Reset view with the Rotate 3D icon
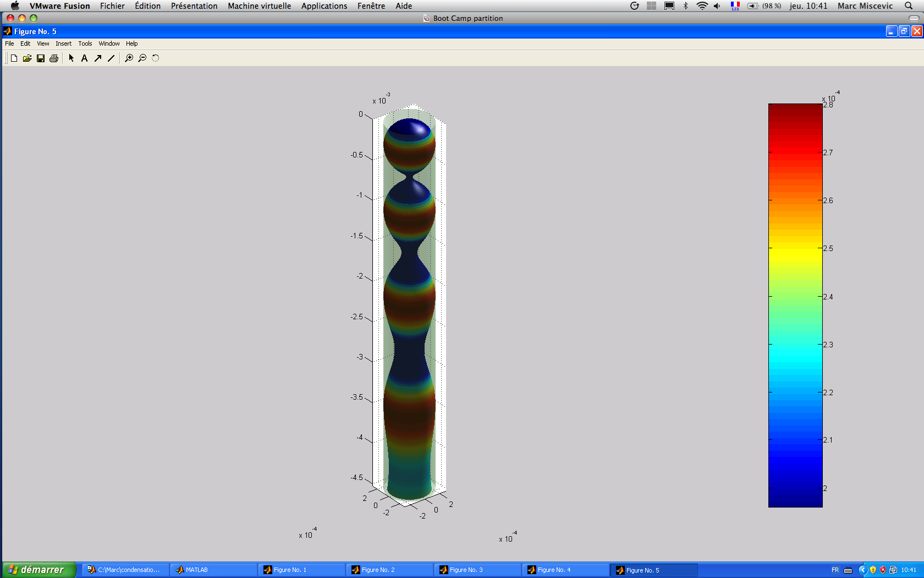The height and width of the screenshot is (578, 924). tap(156, 58)
